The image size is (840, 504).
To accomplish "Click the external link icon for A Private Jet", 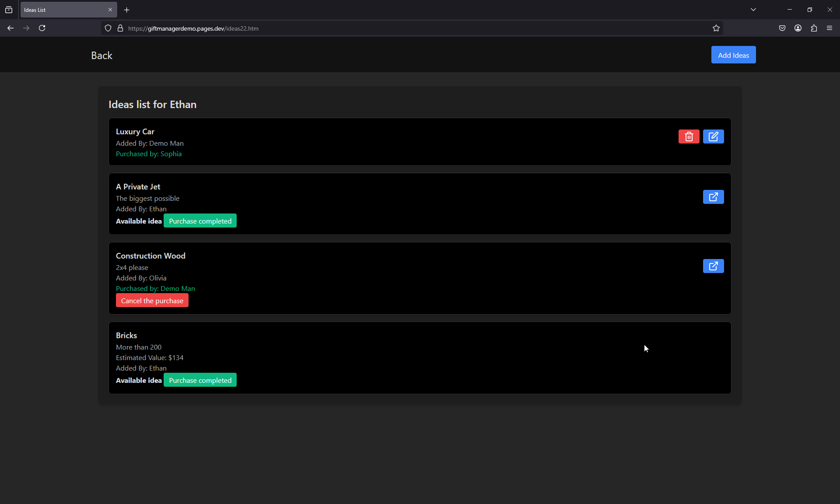I will coord(714,197).
